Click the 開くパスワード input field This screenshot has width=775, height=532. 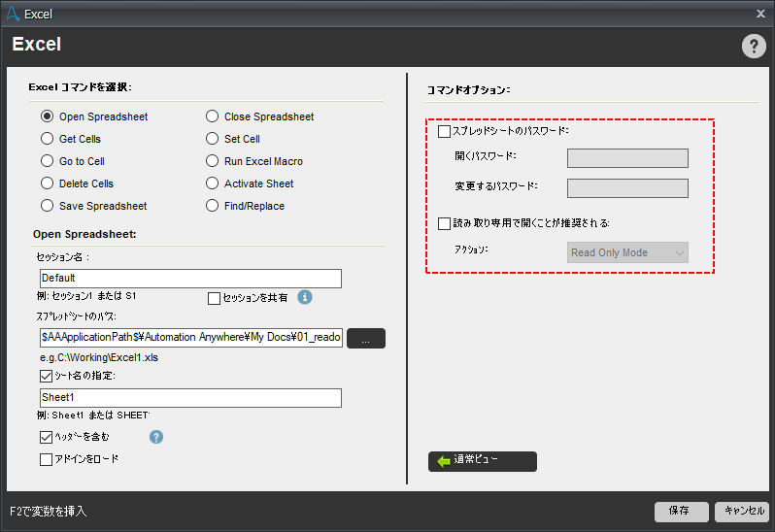coord(627,158)
